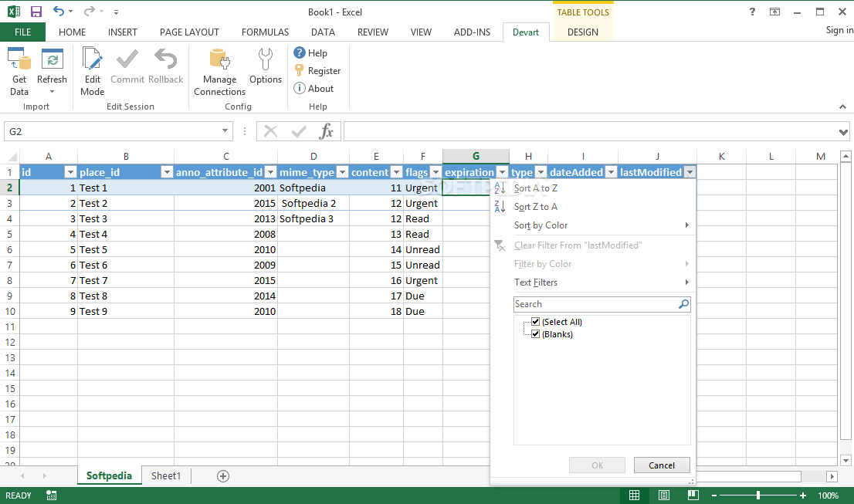Click the Help question mark item
Viewport: 854px width, 504px height.
[x=310, y=52]
